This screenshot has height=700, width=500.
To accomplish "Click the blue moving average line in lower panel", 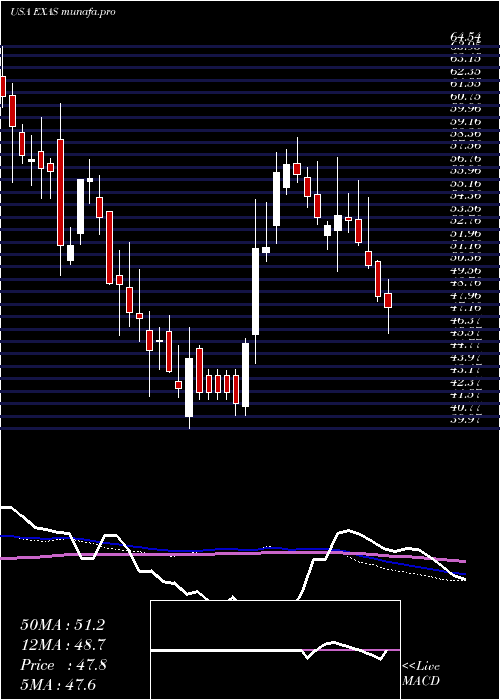I will (232, 550).
